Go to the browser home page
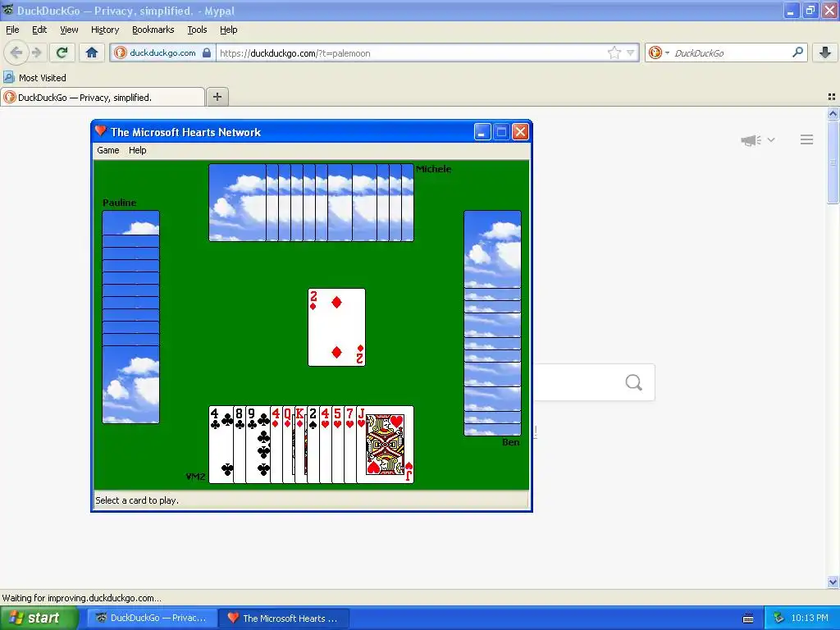 pyautogui.click(x=92, y=52)
